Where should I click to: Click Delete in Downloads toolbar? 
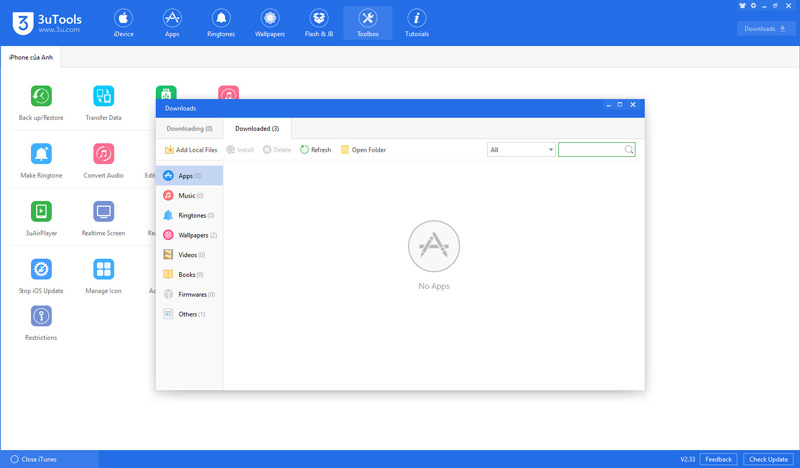pyautogui.click(x=277, y=150)
